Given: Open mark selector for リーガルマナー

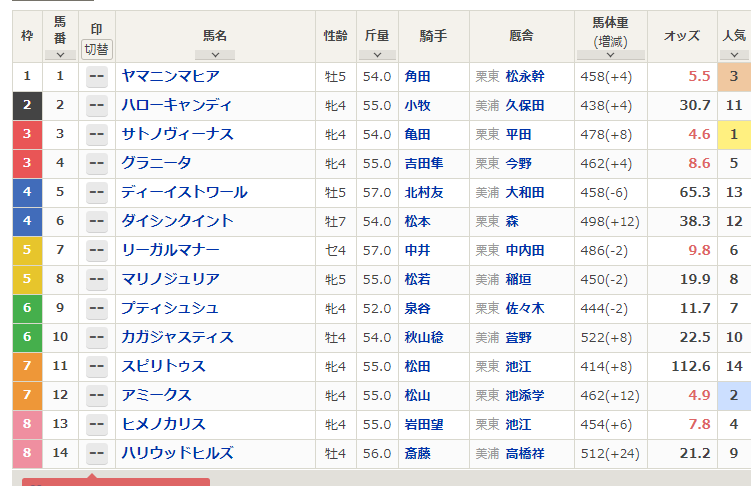Looking at the screenshot, I should [x=97, y=251].
